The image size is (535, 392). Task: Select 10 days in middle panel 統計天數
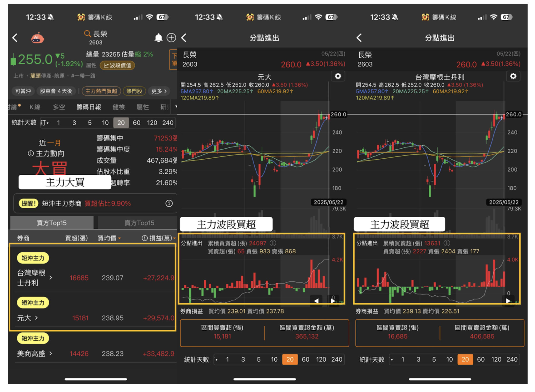tap(274, 359)
